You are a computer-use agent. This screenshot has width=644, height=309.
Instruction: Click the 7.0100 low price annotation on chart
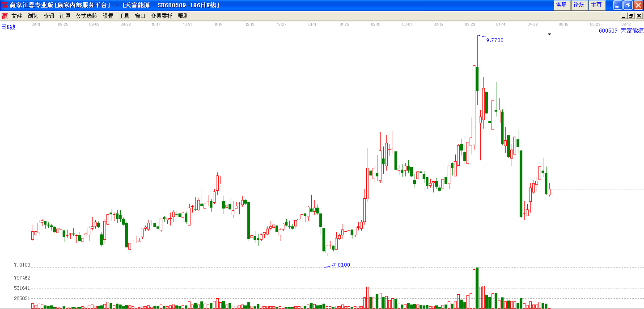(x=341, y=265)
